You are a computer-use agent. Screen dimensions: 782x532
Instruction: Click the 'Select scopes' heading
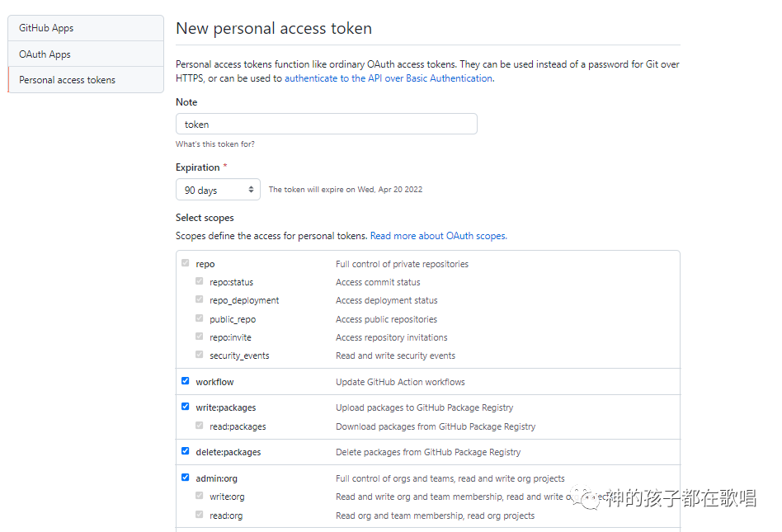[205, 218]
